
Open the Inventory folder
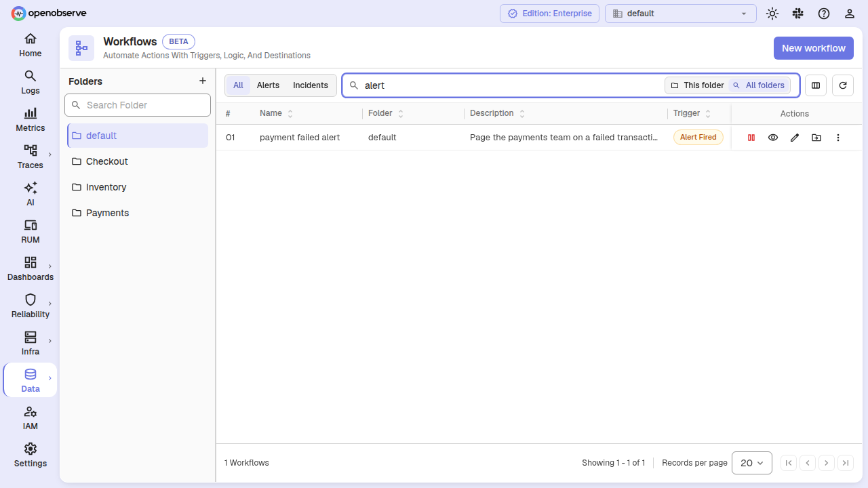(138, 187)
